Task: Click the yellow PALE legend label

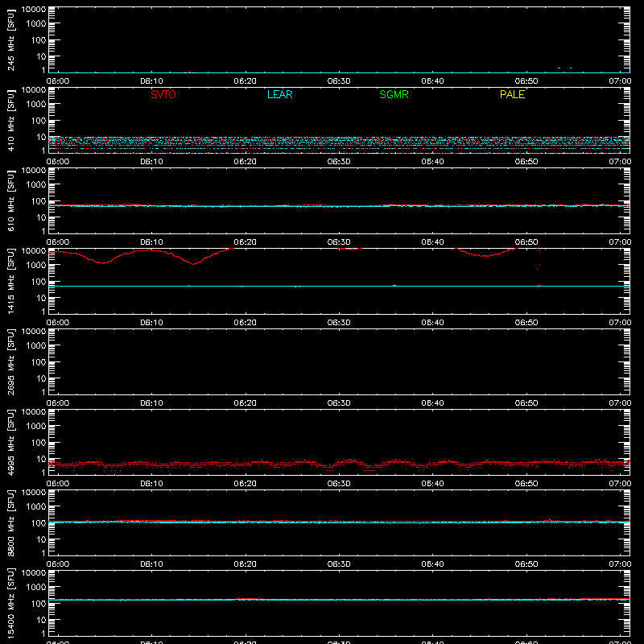Action: (x=512, y=94)
